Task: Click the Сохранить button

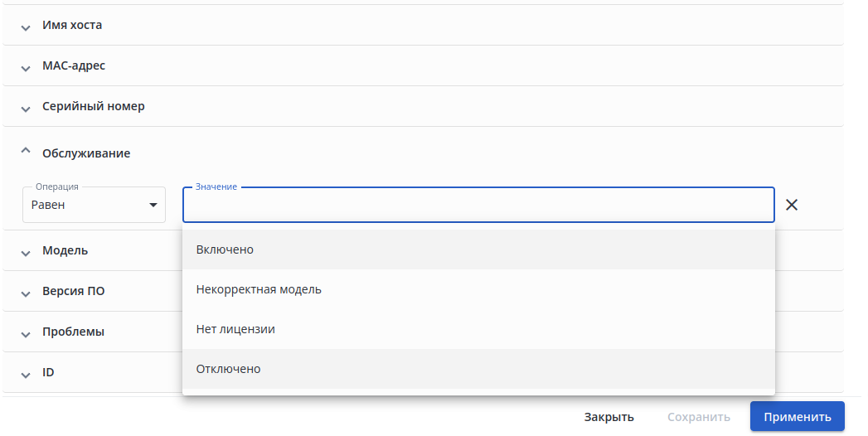Action: point(699,417)
